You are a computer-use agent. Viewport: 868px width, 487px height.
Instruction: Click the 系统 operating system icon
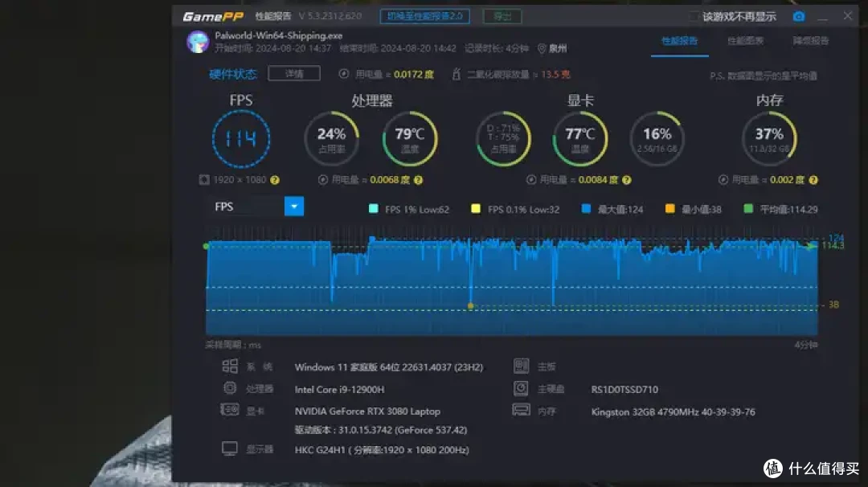pos(230,366)
